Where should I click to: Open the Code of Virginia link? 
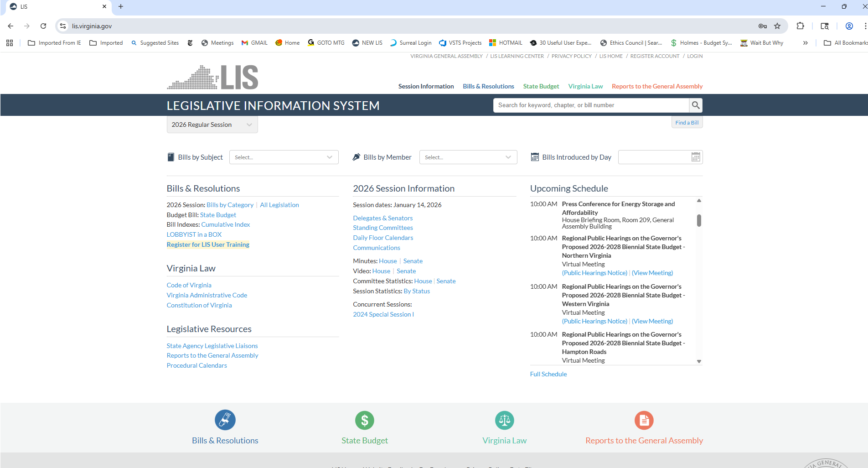pyautogui.click(x=189, y=285)
